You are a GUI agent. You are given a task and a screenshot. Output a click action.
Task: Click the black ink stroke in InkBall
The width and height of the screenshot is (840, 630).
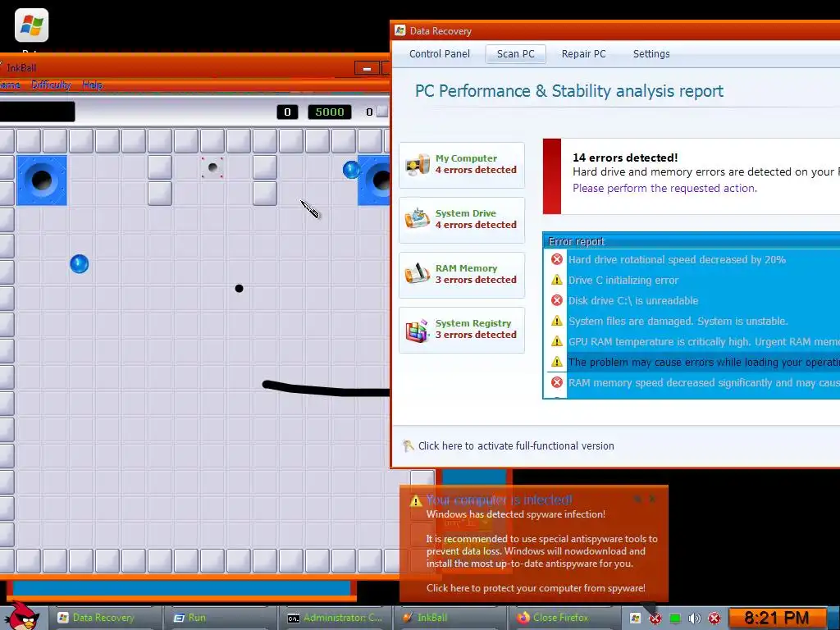326,389
